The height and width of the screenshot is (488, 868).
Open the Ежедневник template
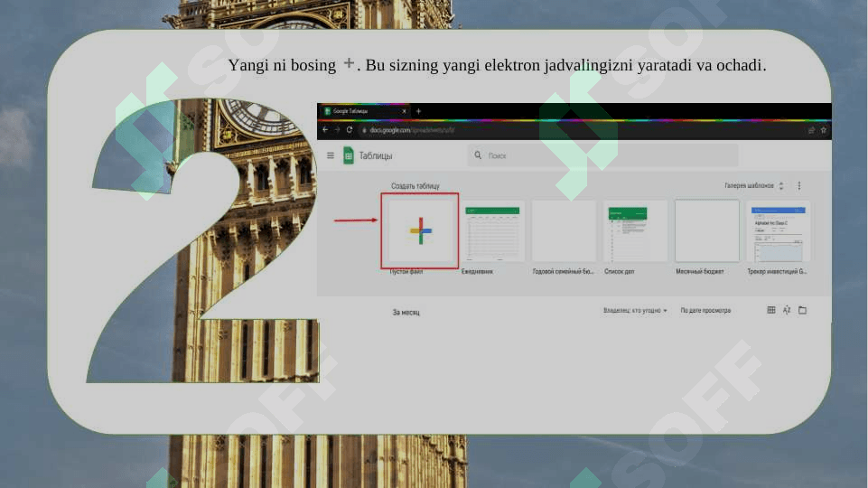pyautogui.click(x=492, y=231)
